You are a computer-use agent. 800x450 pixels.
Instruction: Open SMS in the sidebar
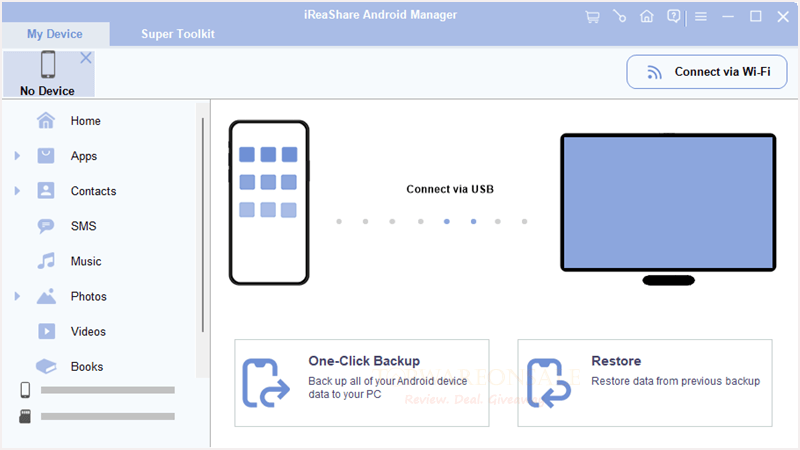tap(83, 226)
